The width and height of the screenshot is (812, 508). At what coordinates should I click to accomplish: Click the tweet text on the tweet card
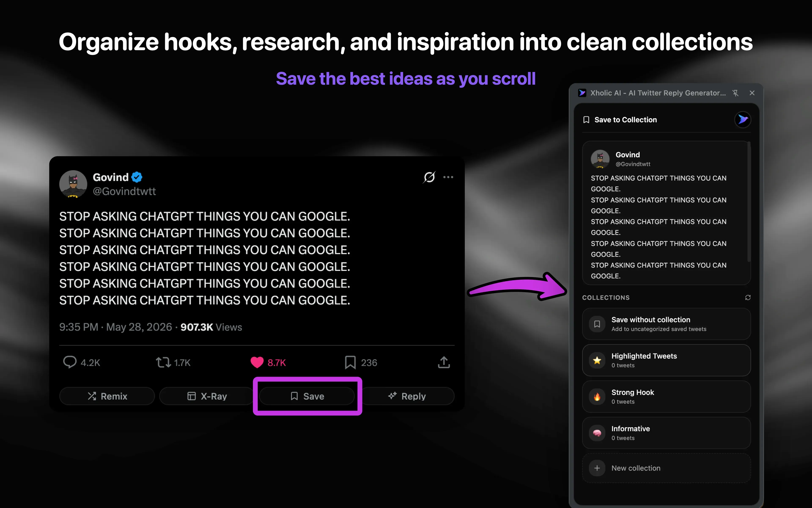(x=205, y=258)
